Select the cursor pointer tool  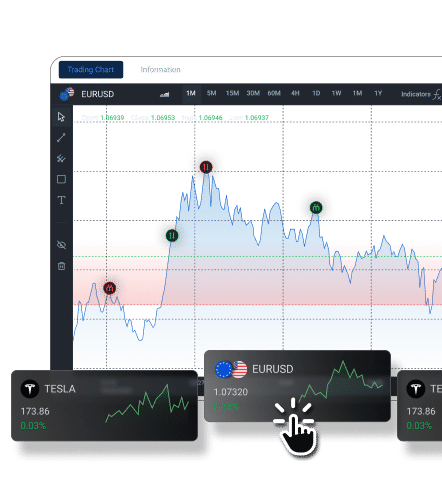point(61,117)
